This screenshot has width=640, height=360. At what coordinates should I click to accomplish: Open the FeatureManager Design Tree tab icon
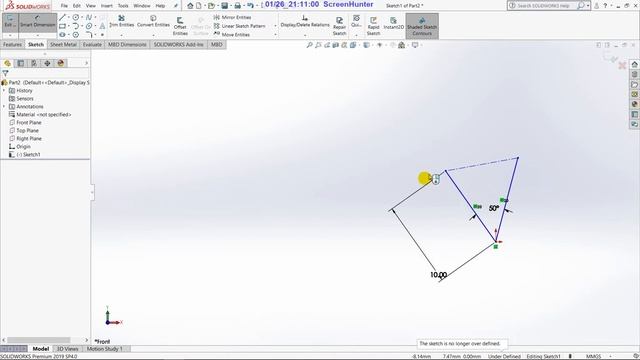(x=7, y=63)
